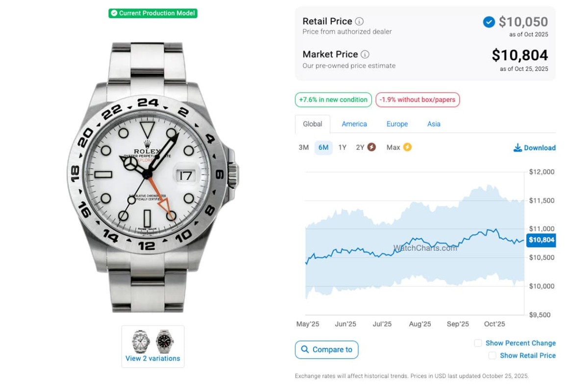Select the 3M time range
588x389 pixels.
[303, 147]
